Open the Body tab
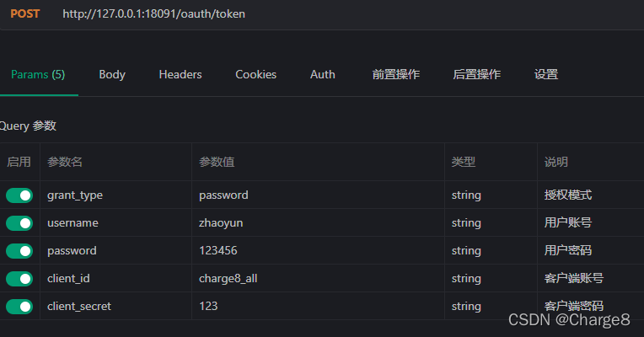Screen dimensions: 644x337 (112, 75)
